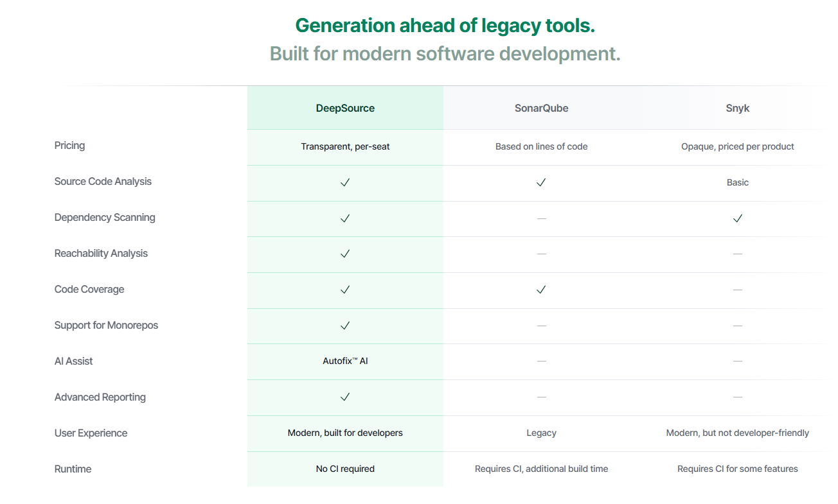838x504 pixels.
Task: Click DeepSource Dependency Scanning checkmark
Action: [345, 218]
